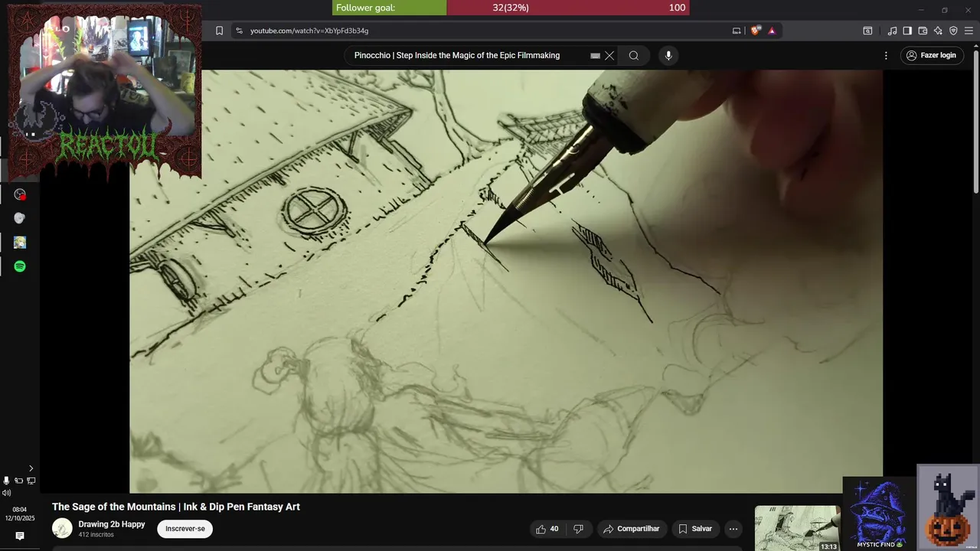Click the Brave VPN shield icon
This screenshot has height=551, width=980.
click(953, 31)
